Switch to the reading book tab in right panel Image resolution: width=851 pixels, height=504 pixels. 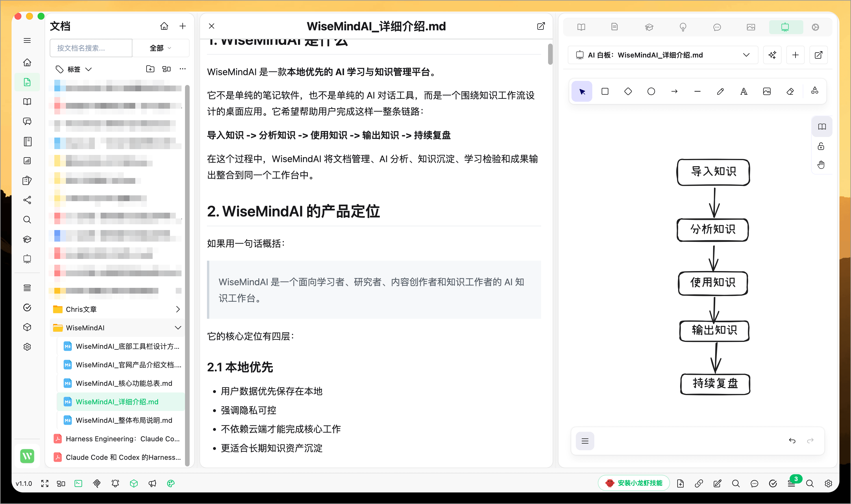[x=581, y=27]
